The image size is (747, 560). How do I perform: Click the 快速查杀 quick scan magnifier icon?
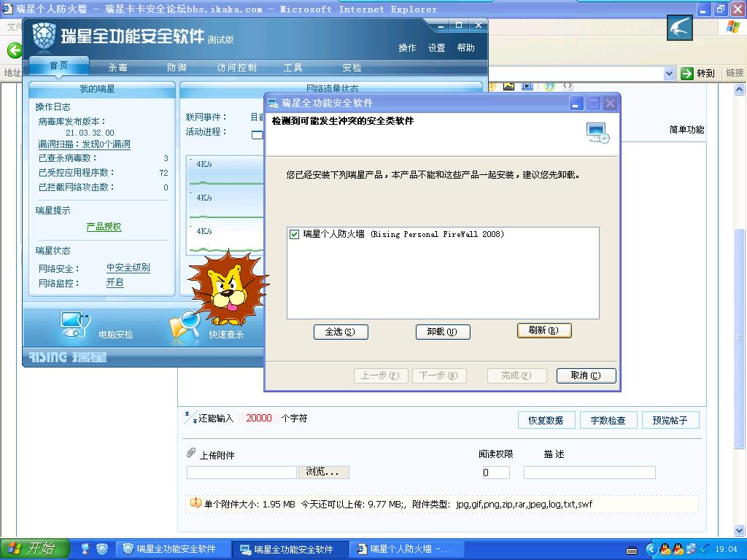(185, 326)
